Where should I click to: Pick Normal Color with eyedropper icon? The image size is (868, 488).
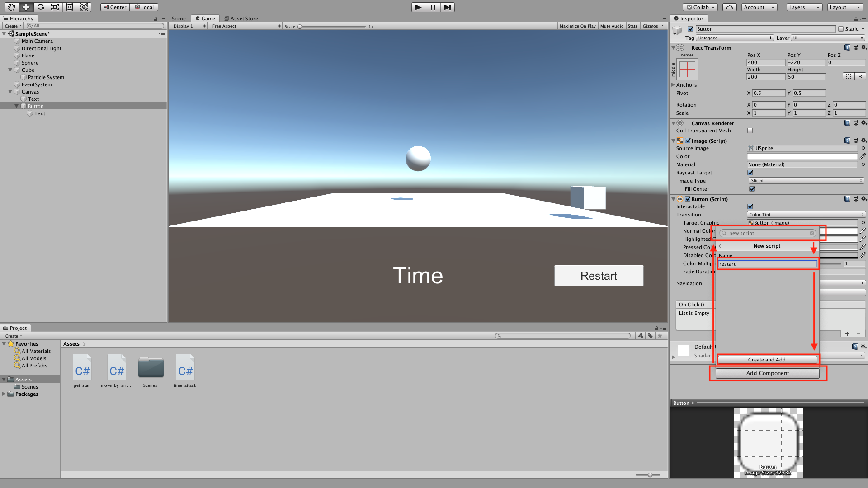click(863, 231)
